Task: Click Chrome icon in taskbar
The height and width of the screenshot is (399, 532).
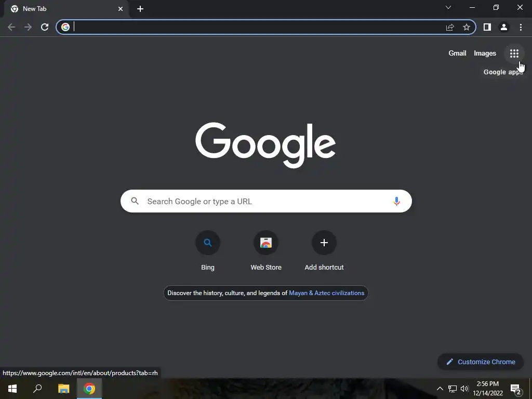Action: pyautogui.click(x=89, y=389)
